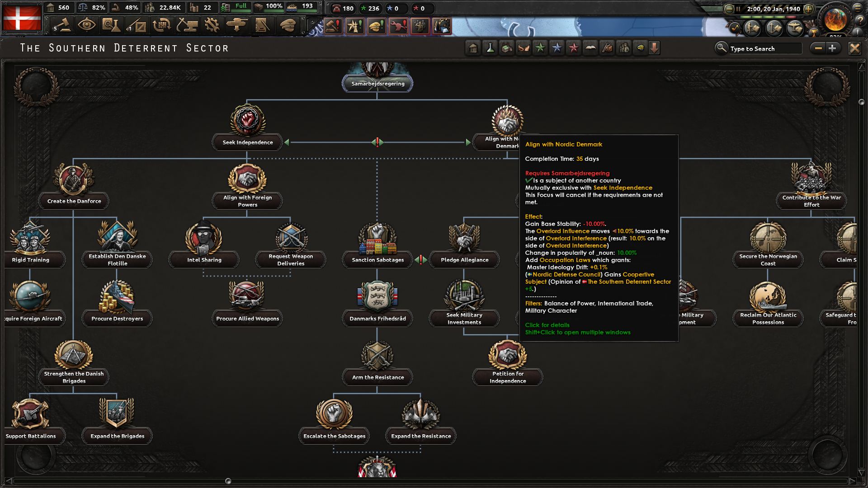Toggle the industry focus filter factory icon
The image size is (868, 488).
click(506, 48)
